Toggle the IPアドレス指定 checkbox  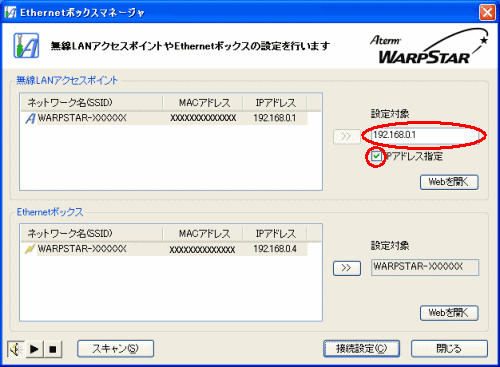[376, 156]
